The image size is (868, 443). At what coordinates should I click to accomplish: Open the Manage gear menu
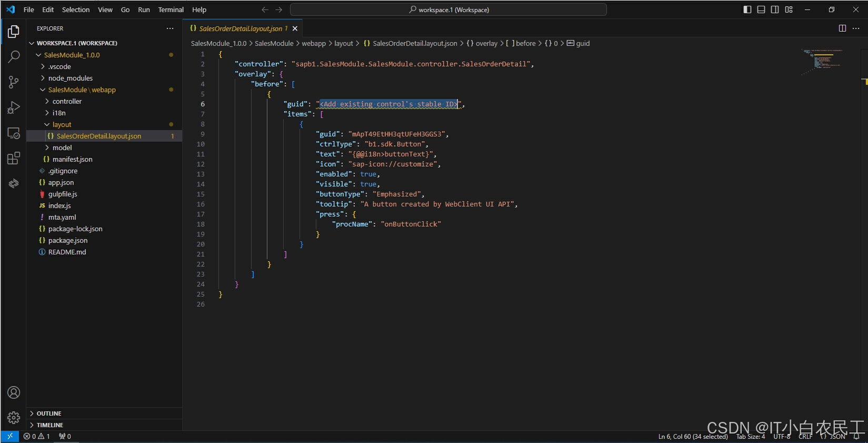[x=14, y=418]
